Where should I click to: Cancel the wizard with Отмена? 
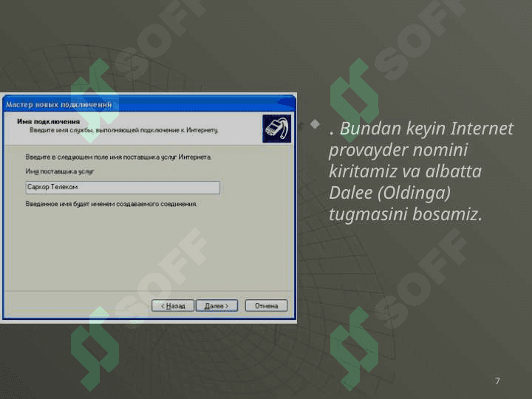pos(266,305)
